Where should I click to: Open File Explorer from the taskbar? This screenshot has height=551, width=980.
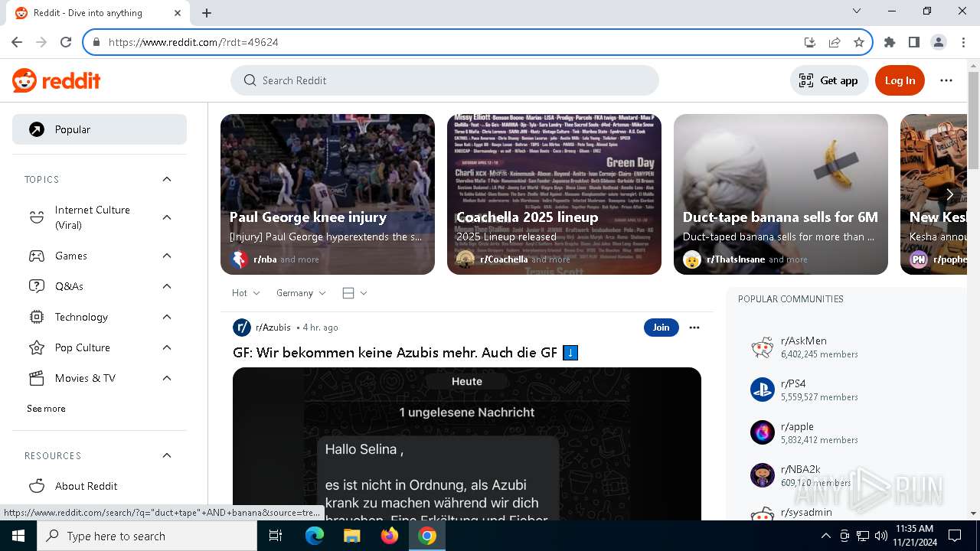point(352,536)
